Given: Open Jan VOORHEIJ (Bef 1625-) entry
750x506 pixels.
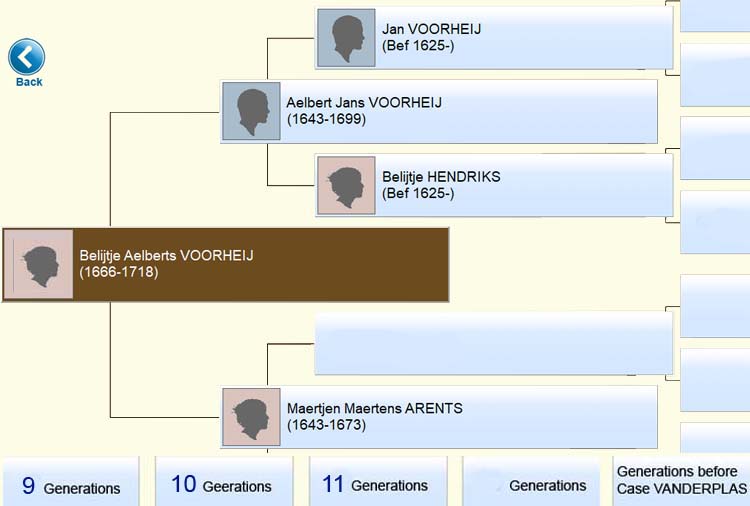Looking at the screenshot, I should [494, 38].
